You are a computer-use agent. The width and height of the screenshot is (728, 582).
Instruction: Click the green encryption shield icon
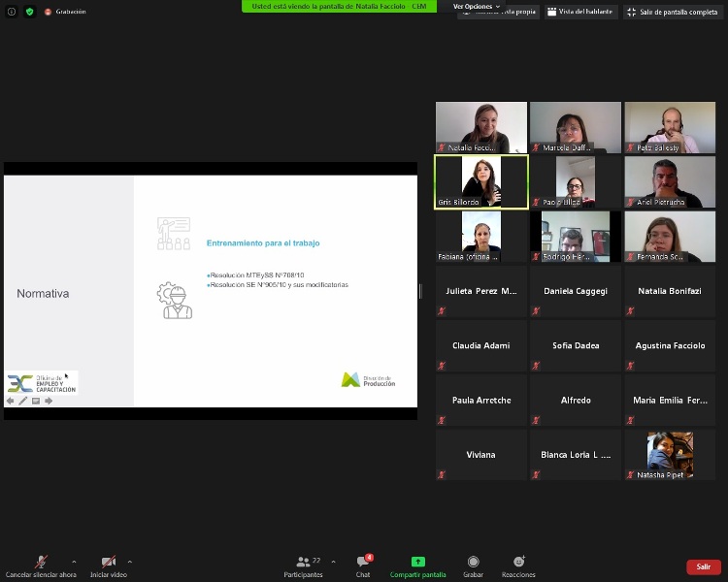[x=29, y=11]
